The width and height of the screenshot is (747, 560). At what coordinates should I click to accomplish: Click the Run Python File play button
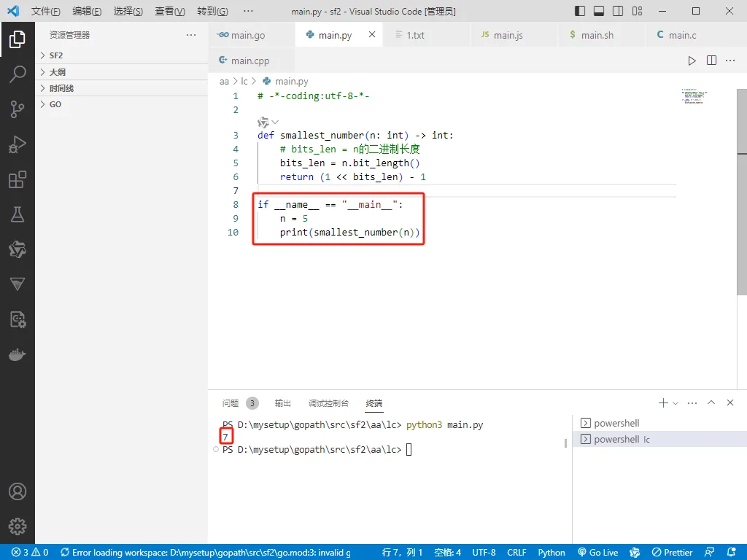pyautogui.click(x=692, y=61)
